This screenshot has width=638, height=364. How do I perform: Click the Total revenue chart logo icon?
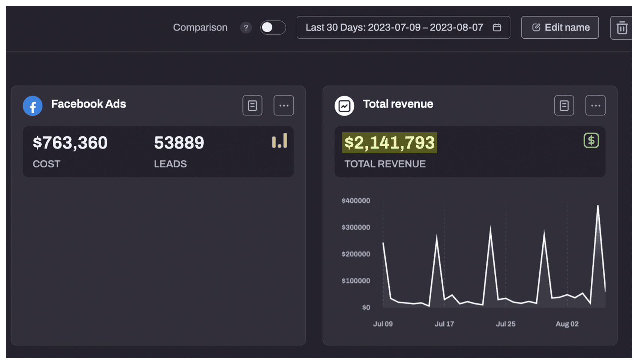pyautogui.click(x=344, y=106)
